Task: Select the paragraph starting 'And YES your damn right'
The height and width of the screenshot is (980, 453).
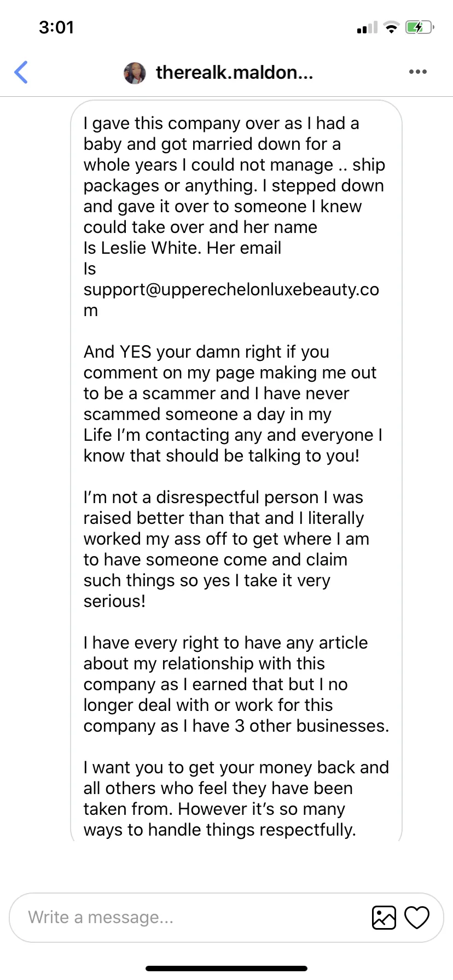Action: click(233, 404)
